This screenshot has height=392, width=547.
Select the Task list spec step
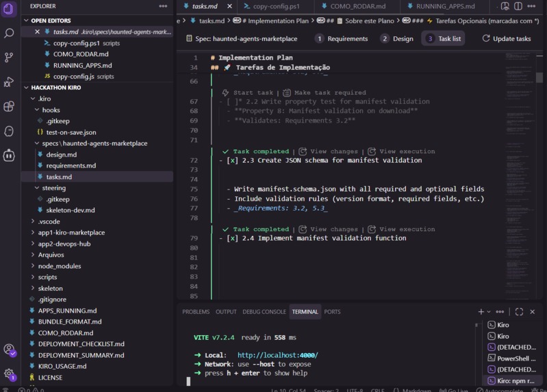coord(444,38)
